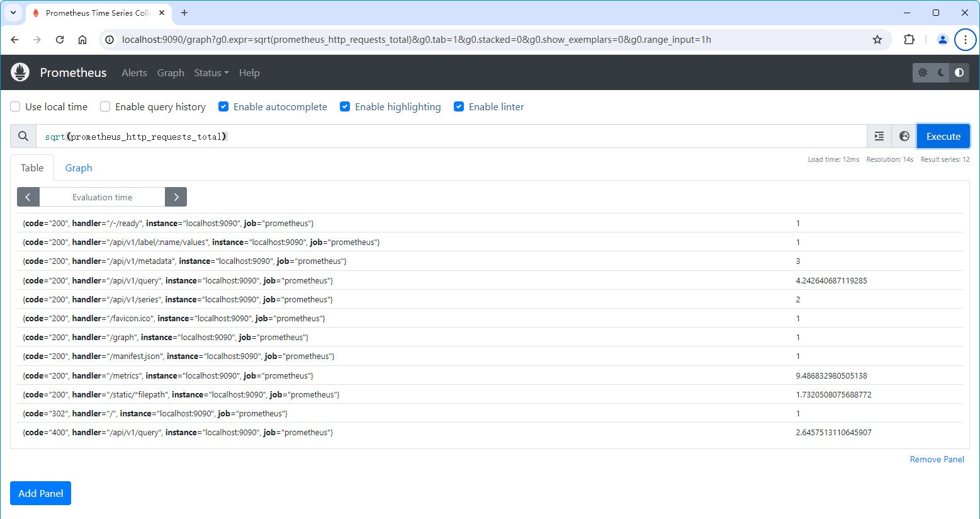
Task: Switch to the Graph panel tab
Action: [79, 168]
